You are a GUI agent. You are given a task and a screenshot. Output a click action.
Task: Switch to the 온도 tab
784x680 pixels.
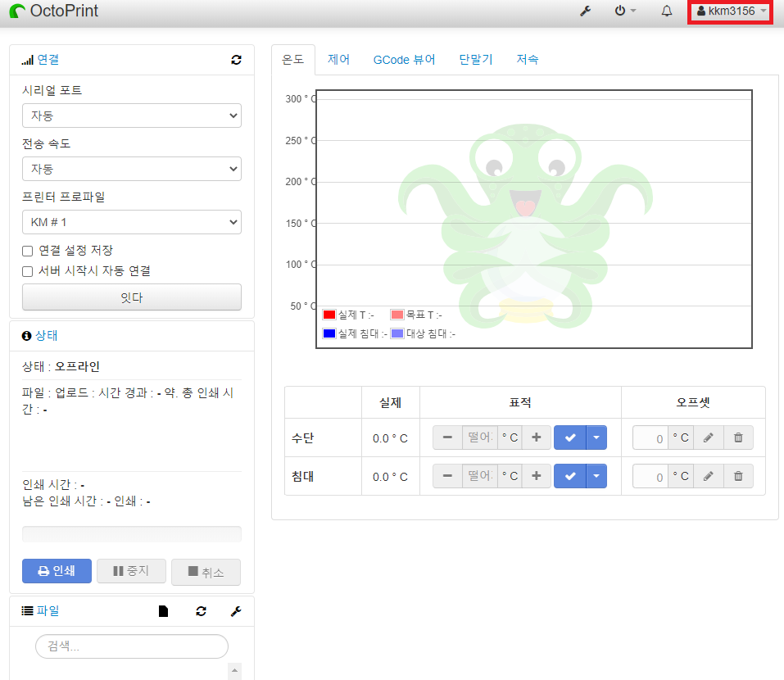293,60
